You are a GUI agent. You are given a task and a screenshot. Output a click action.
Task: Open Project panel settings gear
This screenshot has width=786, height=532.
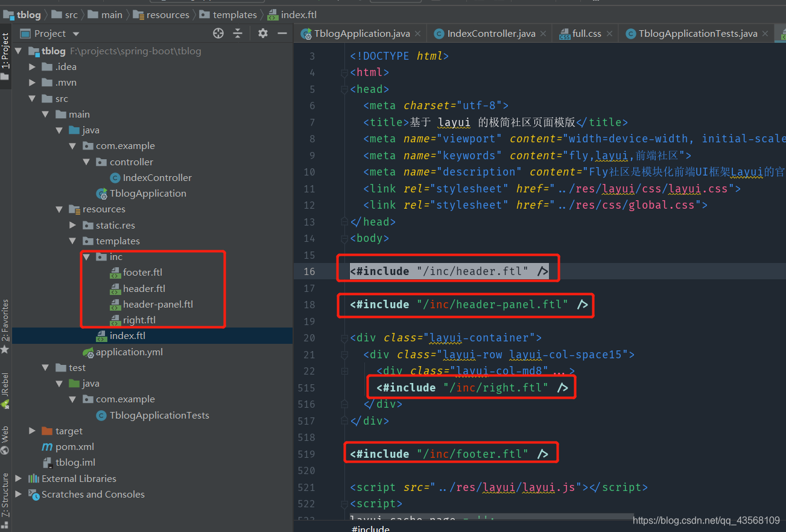[262, 33]
